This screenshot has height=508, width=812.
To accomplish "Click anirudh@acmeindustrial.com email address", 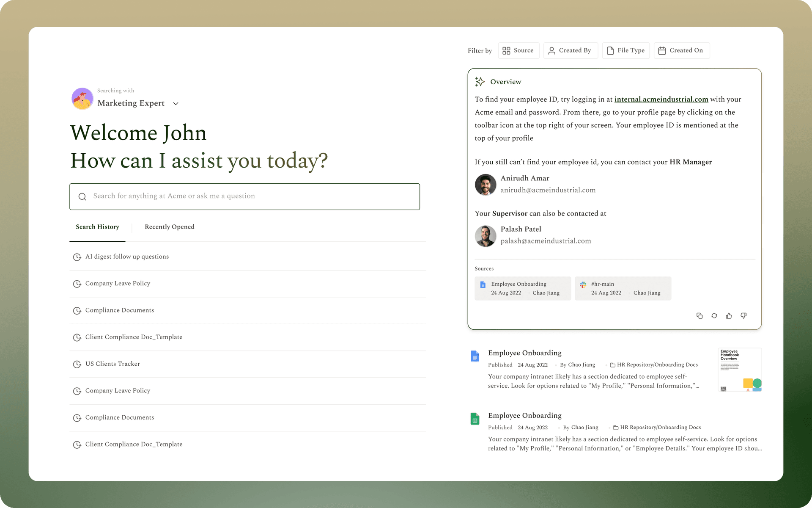I will (548, 190).
